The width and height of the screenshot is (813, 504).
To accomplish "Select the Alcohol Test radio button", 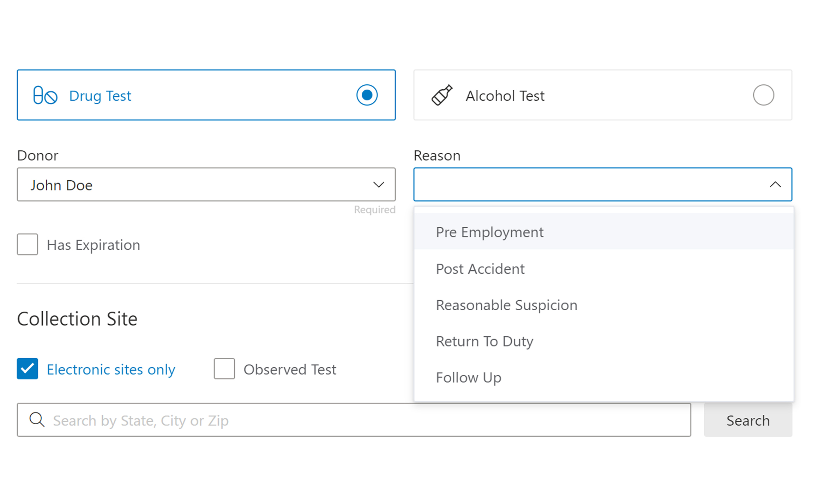I will (764, 95).
